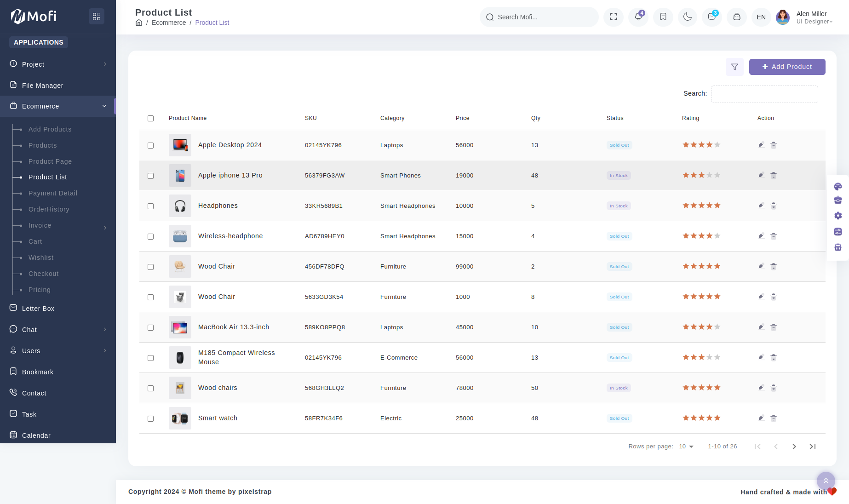The width and height of the screenshot is (849, 504).
Task: Switch to dark mode with moon icon
Action: pyautogui.click(x=688, y=17)
